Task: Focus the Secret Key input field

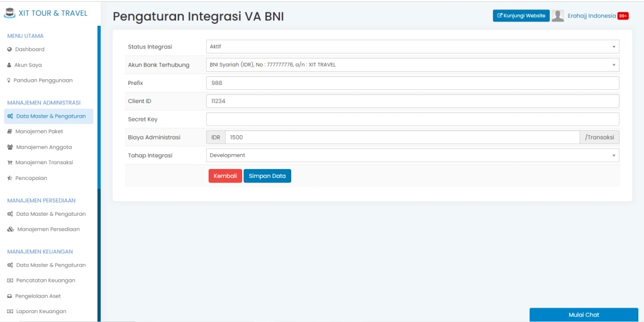Action: coord(412,119)
